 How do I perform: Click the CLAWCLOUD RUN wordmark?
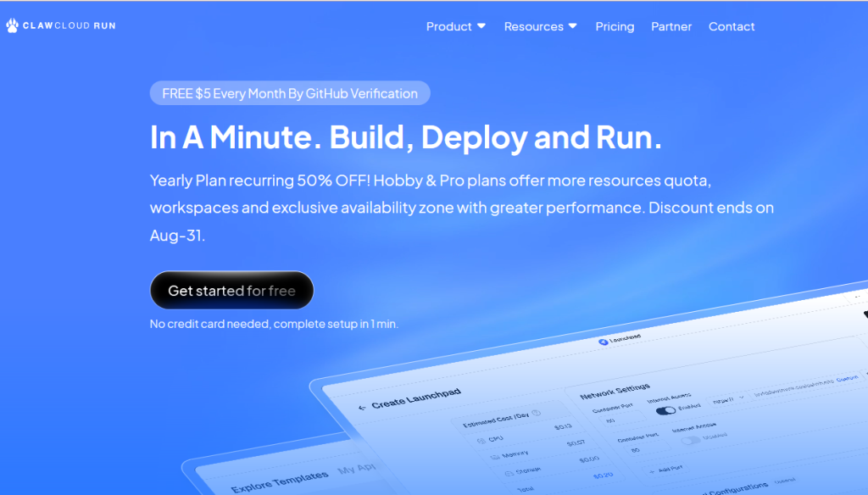coord(70,25)
